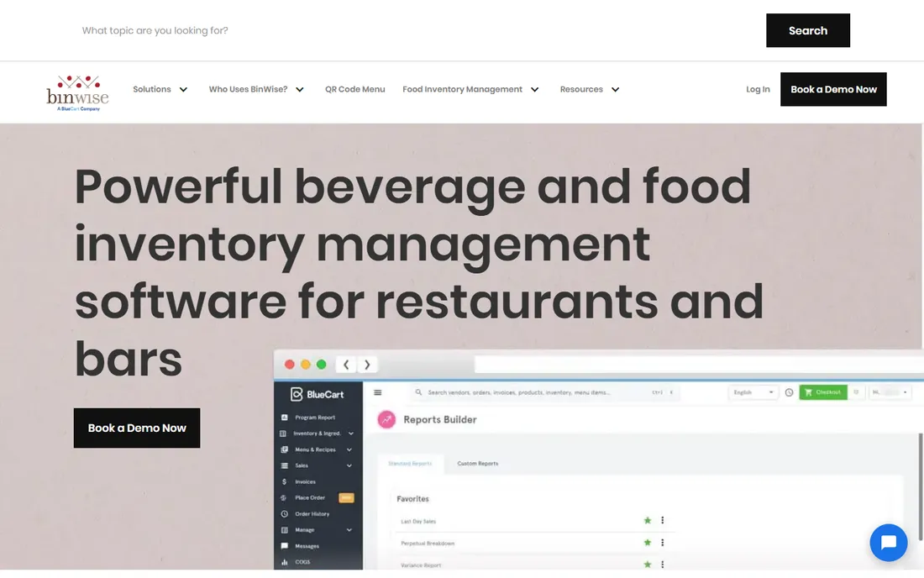
Task: Click the Invoices sidebar label
Action: 305,481
